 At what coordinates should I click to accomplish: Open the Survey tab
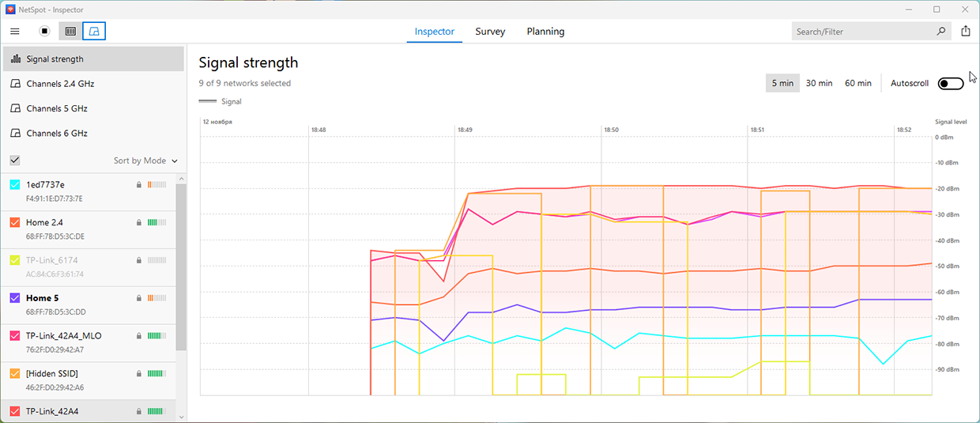pyautogui.click(x=490, y=32)
